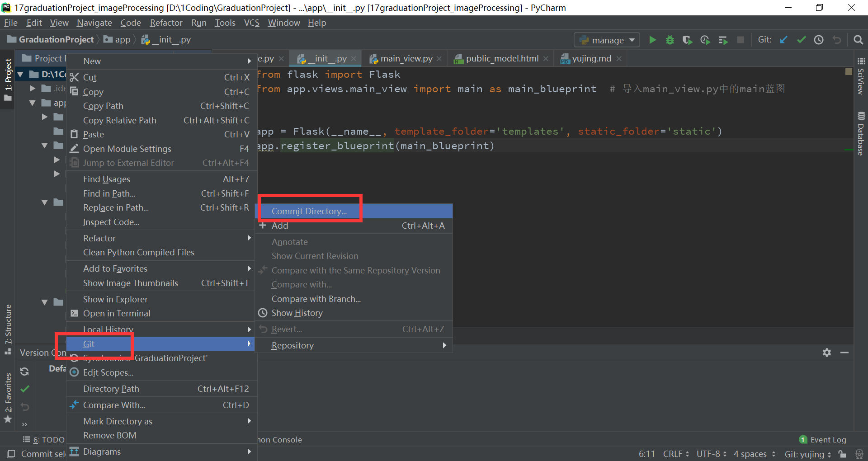
Task: Commit changes via the green checkmark icon
Action: (801, 40)
